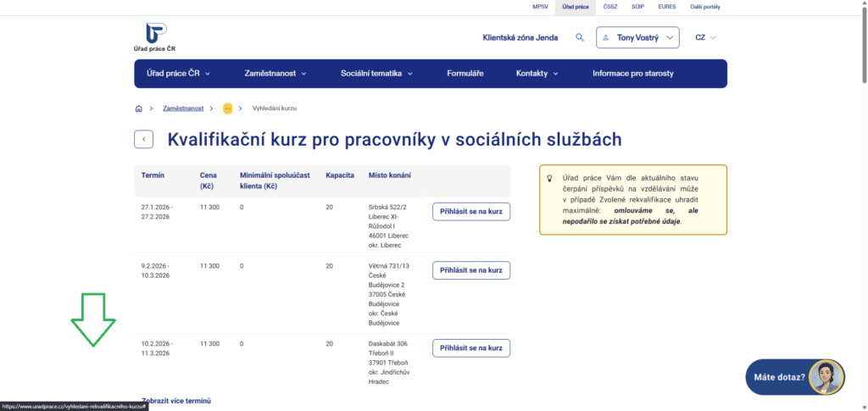Expand the yellow breadcrumb ellipsis
The image size is (868, 411).
click(x=227, y=108)
